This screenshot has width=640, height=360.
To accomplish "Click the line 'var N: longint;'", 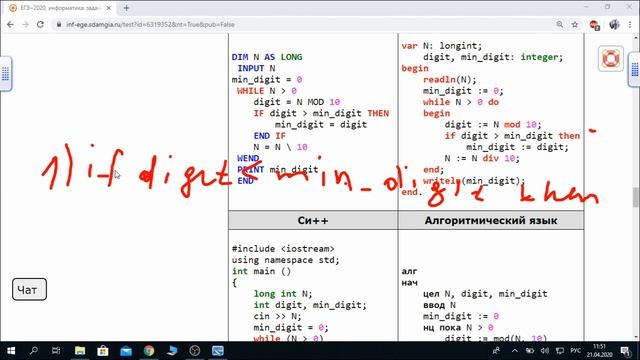I will (x=442, y=46).
